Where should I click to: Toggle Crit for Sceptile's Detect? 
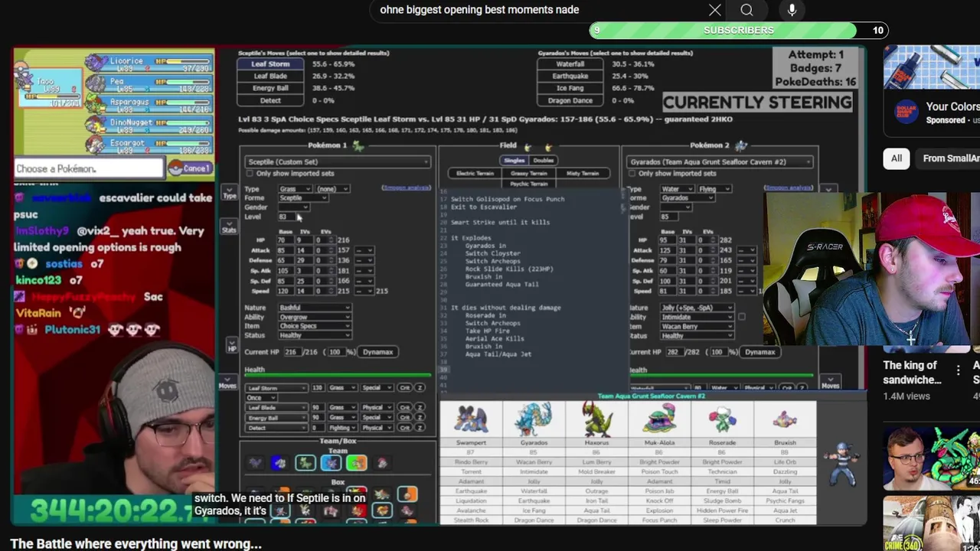[405, 427]
